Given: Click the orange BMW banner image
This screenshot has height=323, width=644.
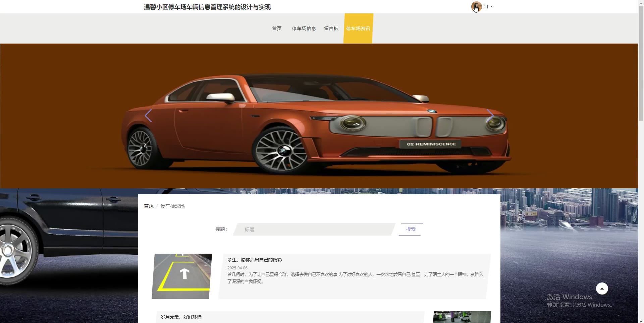Looking at the screenshot, I should click(x=319, y=116).
